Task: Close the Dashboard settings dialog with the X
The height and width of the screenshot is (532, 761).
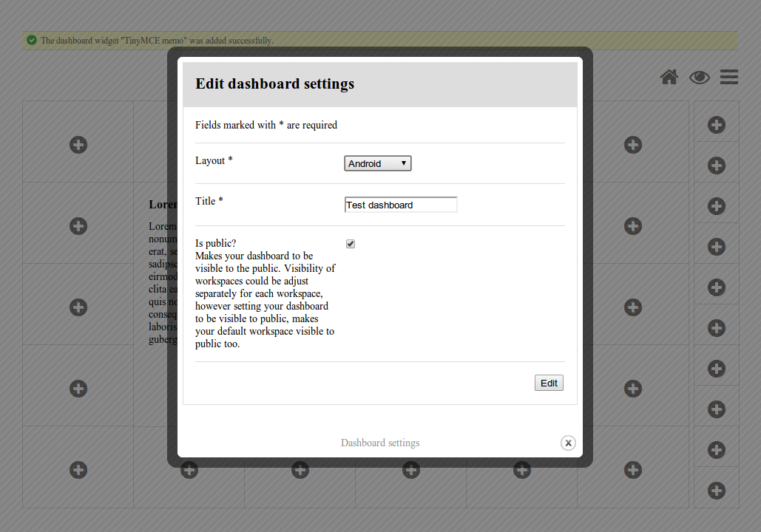Action: click(x=567, y=443)
